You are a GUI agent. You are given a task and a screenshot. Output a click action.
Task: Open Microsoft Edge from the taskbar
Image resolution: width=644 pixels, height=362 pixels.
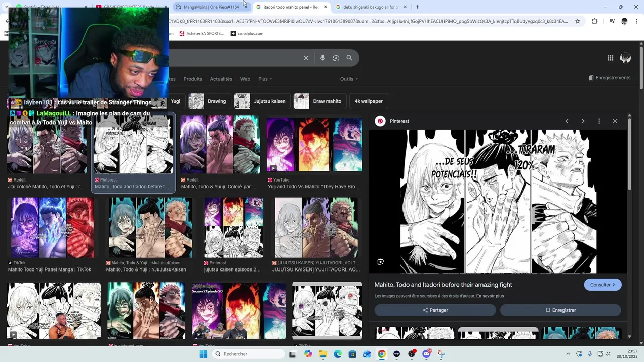click(338, 354)
